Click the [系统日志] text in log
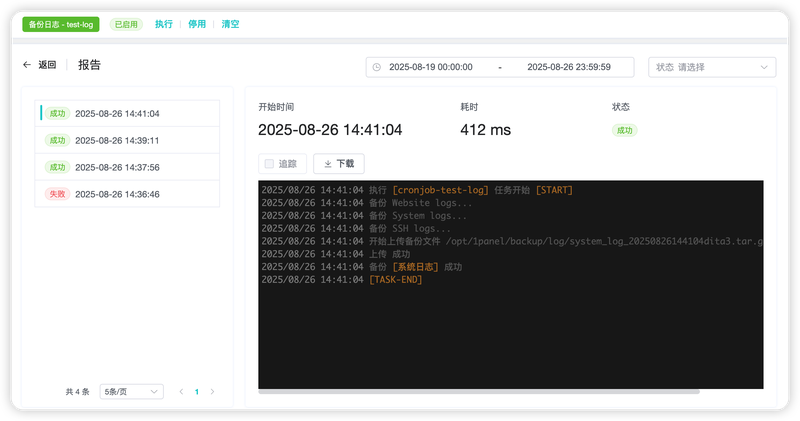The height and width of the screenshot is (421, 800). click(x=415, y=267)
